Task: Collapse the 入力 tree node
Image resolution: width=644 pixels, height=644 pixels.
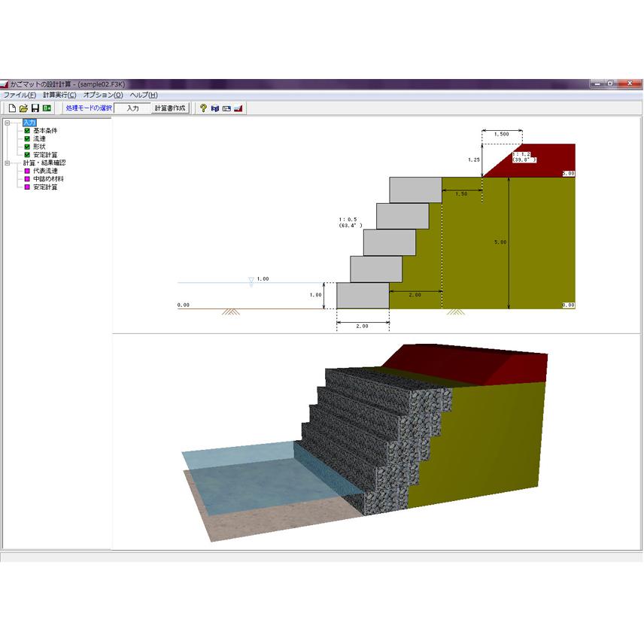Action: [7, 123]
